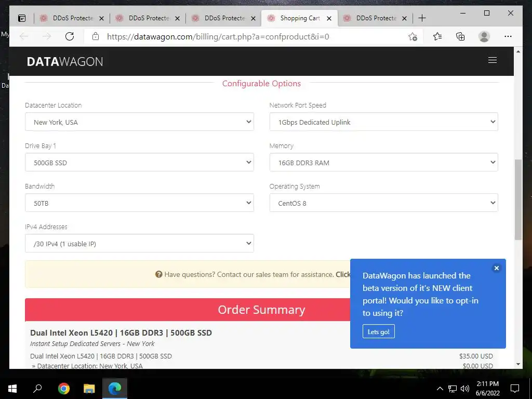Click the page vertical scrollbar thumb

518,199
